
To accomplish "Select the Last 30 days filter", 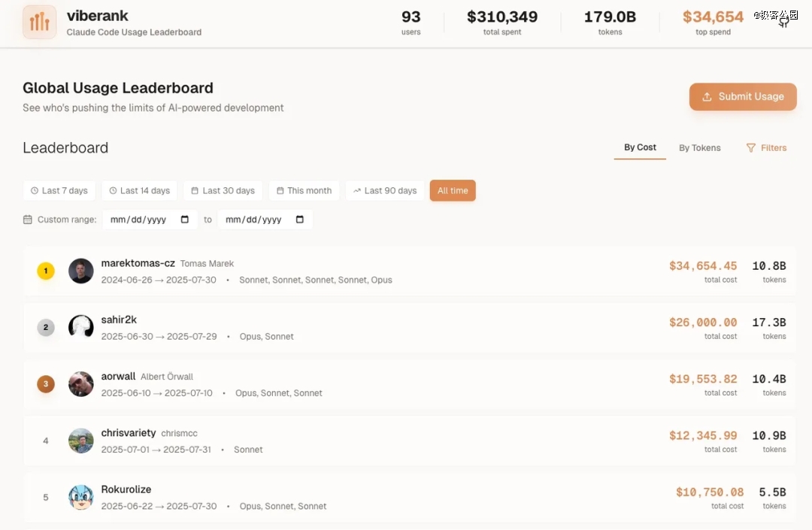I will (x=223, y=191).
